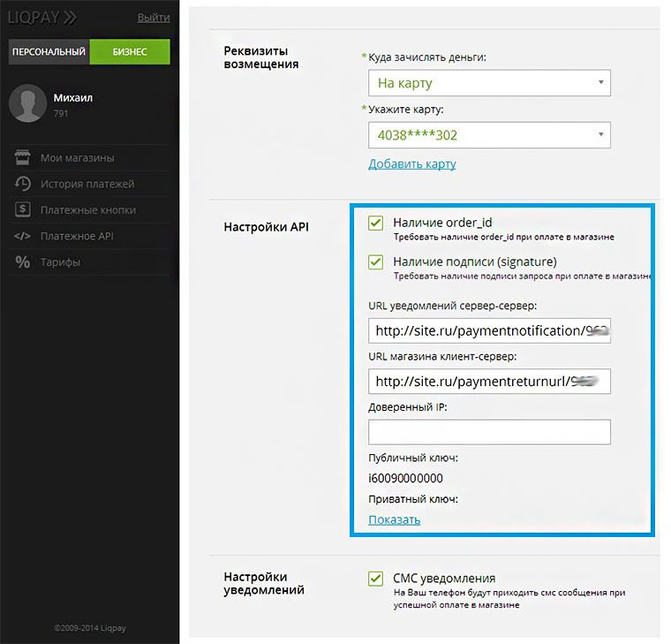The height and width of the screenshot is (644, 671).
Task: Click the LiqPay logo
Action: [x=42, y=17]
